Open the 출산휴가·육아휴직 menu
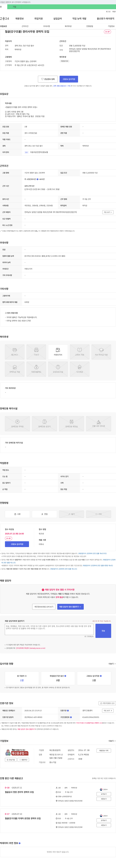Viewport: 116px width, 868px height. 105,18
